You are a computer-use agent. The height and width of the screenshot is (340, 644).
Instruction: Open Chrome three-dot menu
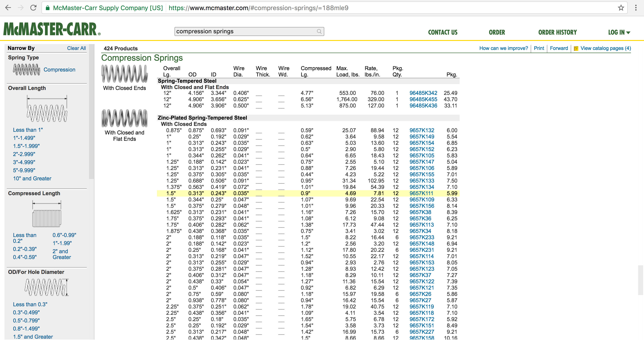[x=636, y=8]
